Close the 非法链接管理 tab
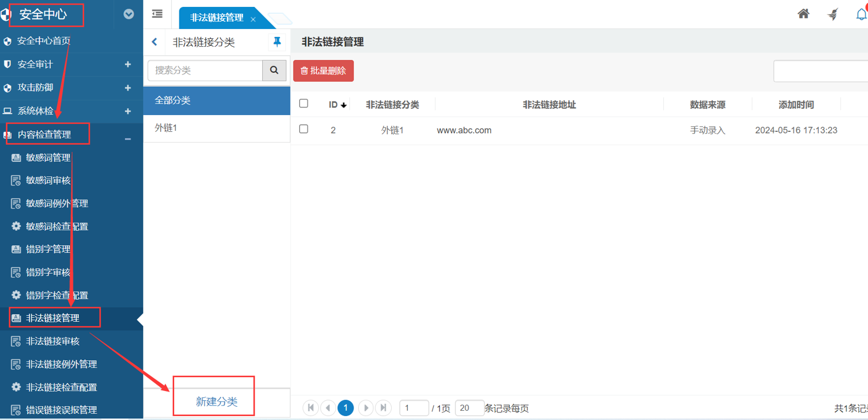868x420 pixels. pos(253,19)
